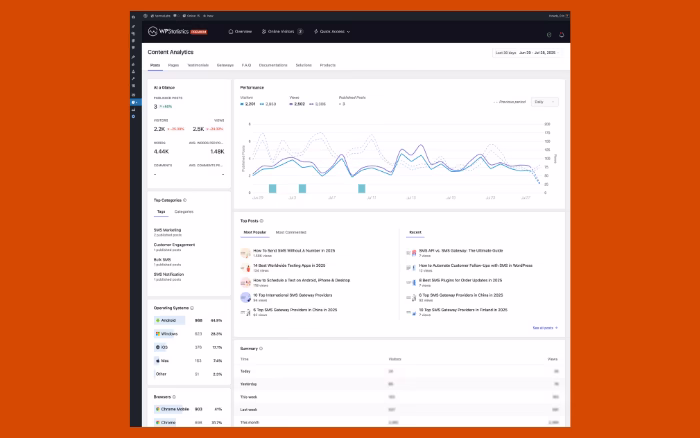Click thumbnail of How to Schedule a Text post
The height and width of the screenshot is (438, 700).
click(245, 283)
